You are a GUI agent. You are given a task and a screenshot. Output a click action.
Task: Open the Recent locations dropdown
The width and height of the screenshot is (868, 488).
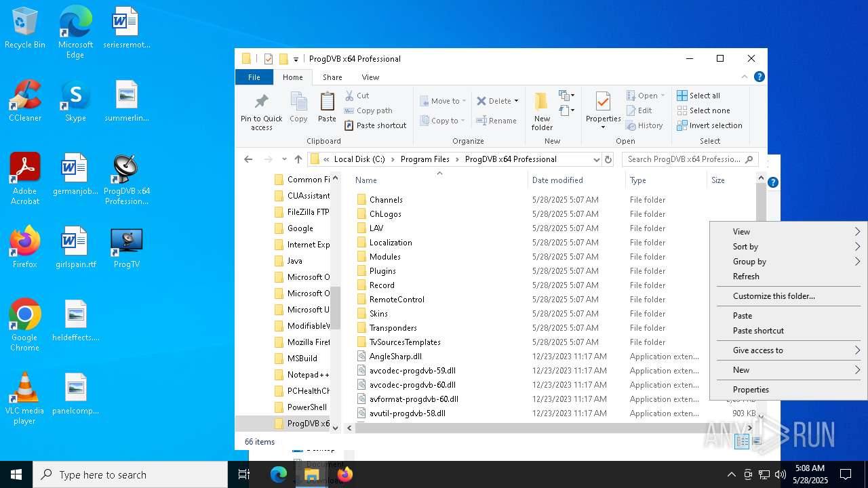(x=284, y=159)
